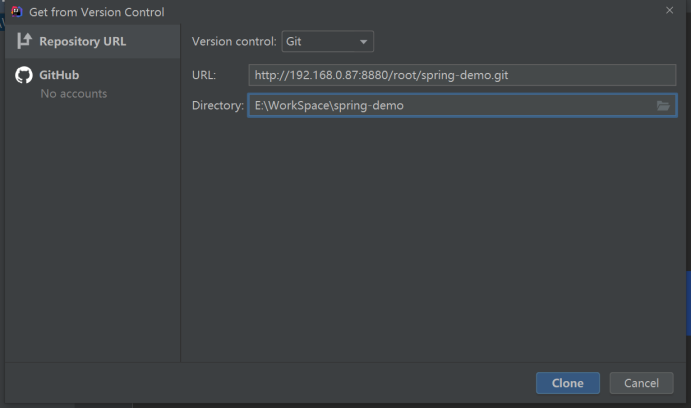
Task: Browse for directory with folder icon
Action: click(x=663, y=106)
